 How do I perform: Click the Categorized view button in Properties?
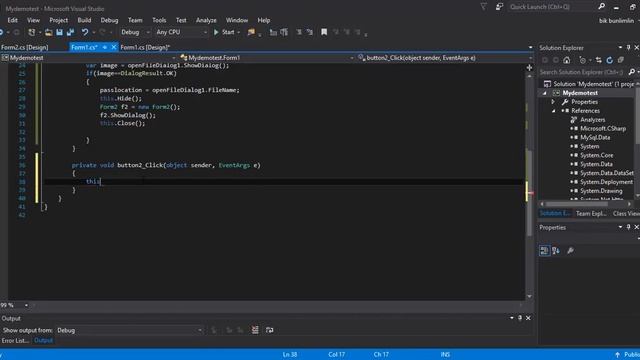[544, 250]
